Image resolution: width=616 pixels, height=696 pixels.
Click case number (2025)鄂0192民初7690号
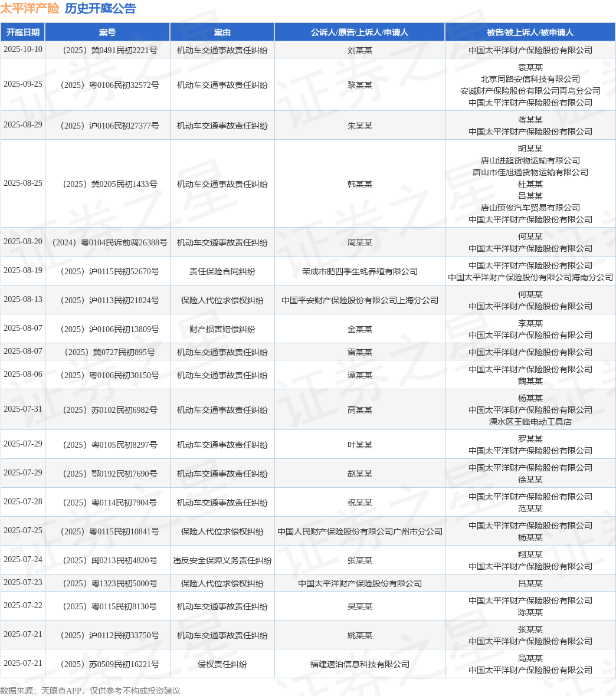[x=110, y=474]
